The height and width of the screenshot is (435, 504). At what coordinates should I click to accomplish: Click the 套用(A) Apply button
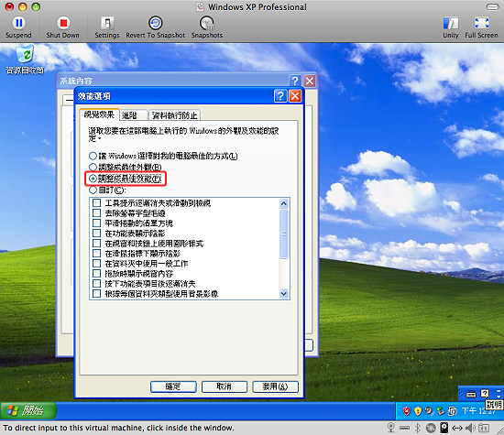click(276, 386)
